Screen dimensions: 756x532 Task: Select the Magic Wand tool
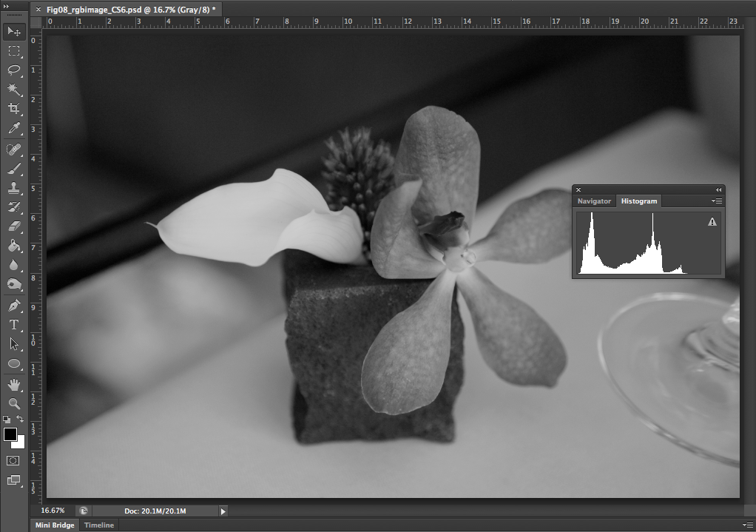pyautogui.click(x=14, y=90)
